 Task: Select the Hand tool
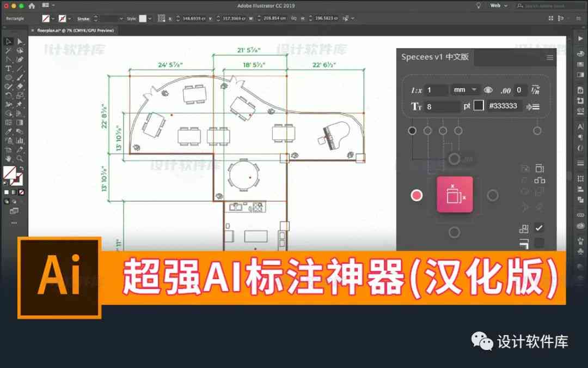point(9,159)
